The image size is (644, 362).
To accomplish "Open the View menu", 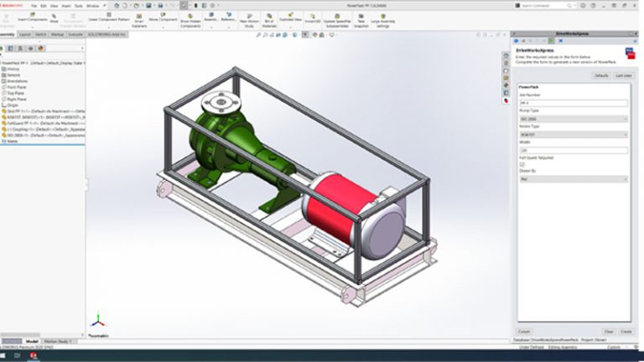I will point(54,6).
